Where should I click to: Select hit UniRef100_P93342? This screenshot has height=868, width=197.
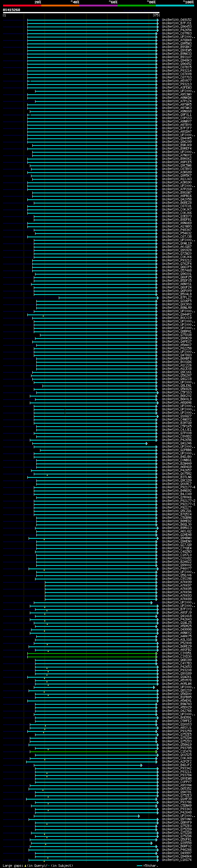click(177, 768)
